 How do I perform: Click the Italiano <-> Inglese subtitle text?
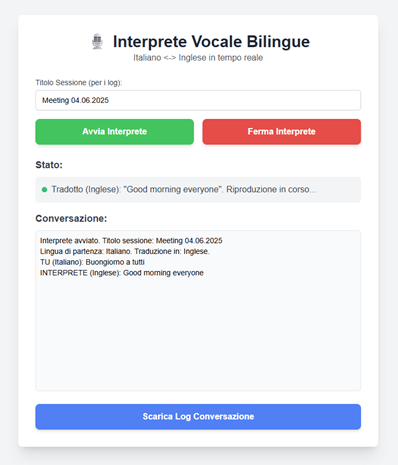click(x=198, y=58)
